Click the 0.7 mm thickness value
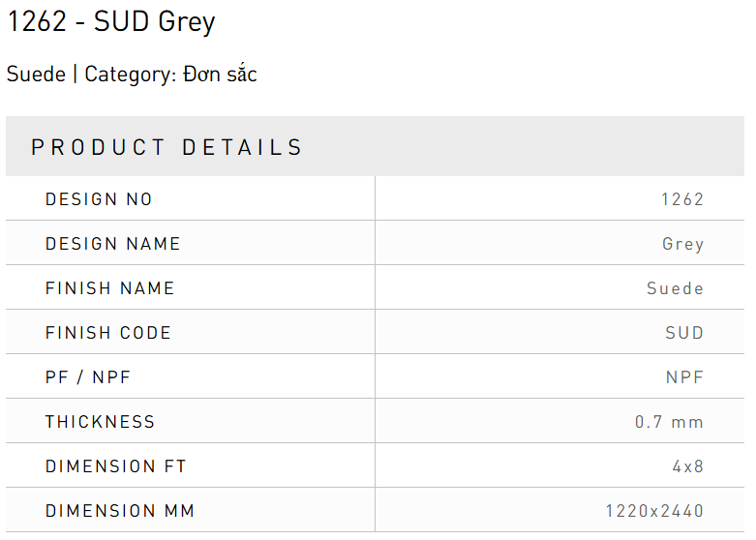Screen dimensions: 756x540 pyautogui.click(x=670, y=422)
